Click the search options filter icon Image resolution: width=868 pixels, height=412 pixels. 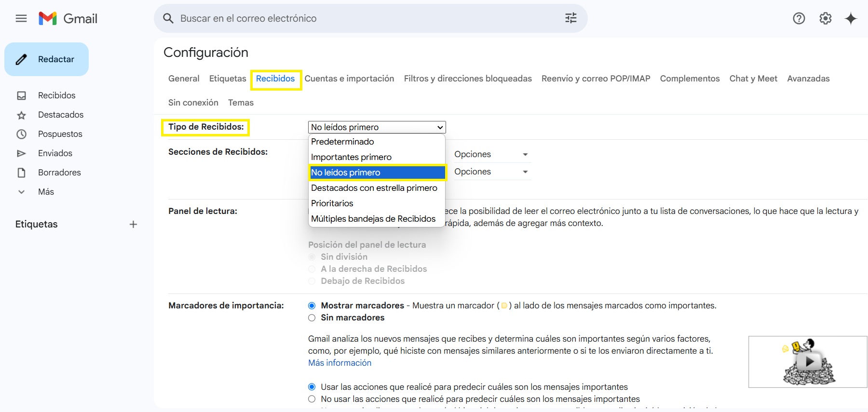[570, 18]
